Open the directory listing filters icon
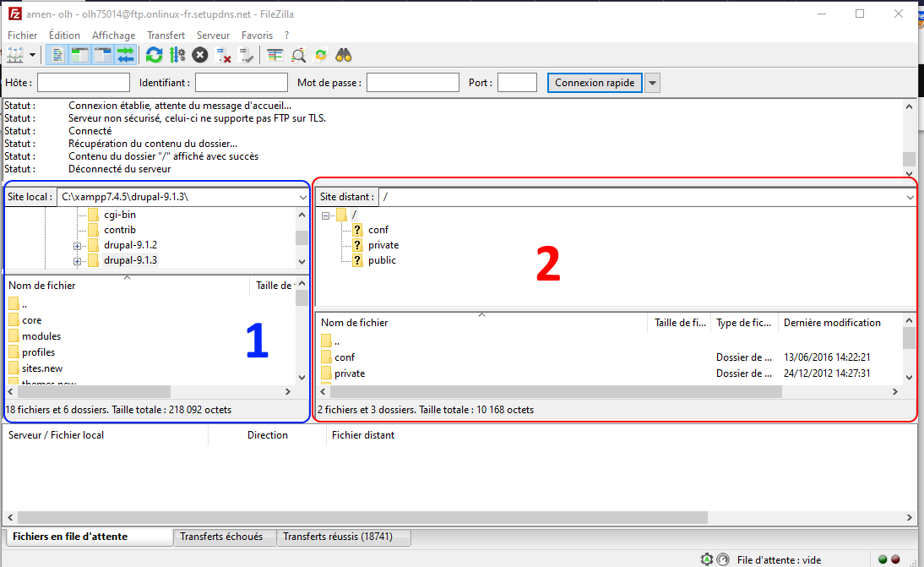Viewport: 924px width, 567px height. [x=275, y=56]
